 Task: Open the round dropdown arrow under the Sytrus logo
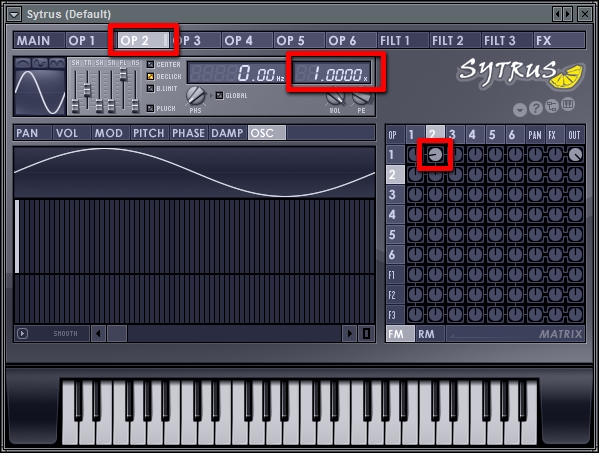pos(520,110)
